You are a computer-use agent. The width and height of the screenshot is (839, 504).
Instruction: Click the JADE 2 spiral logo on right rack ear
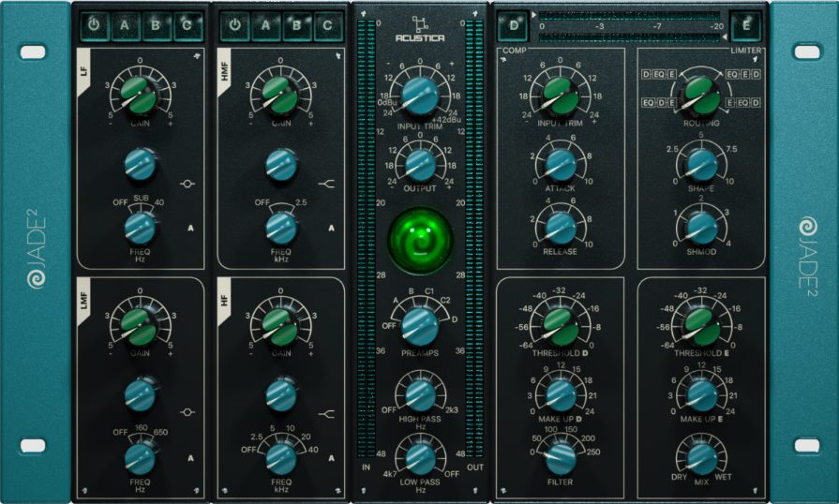pos(808,257)
